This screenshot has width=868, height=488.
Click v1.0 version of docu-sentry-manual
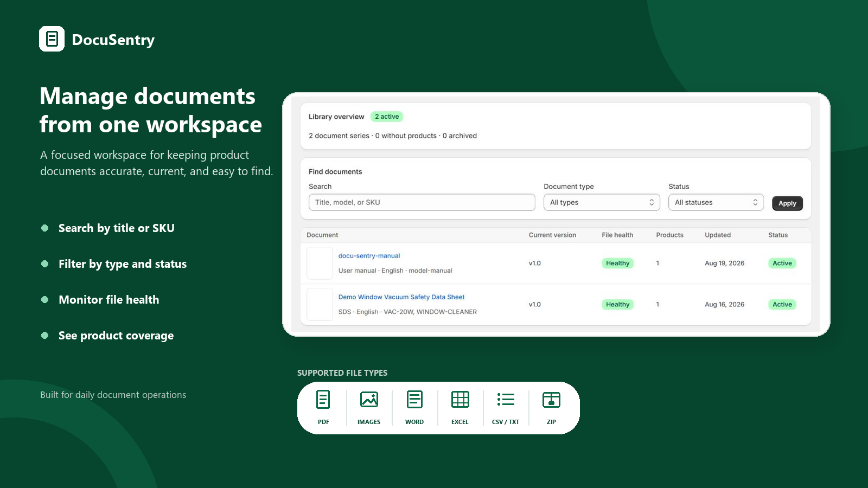click(x=535, y=264)
